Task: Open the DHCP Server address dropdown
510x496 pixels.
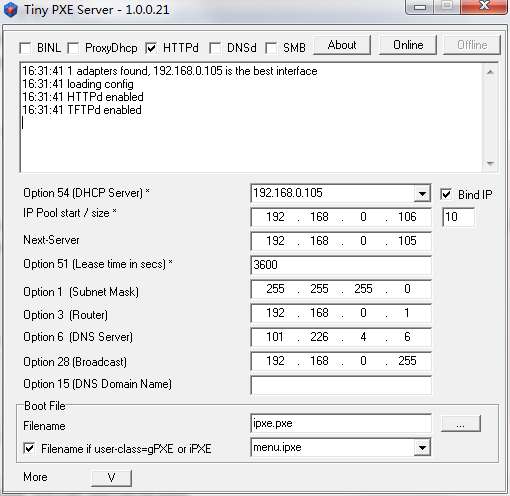Action: [x=422, y=193]
